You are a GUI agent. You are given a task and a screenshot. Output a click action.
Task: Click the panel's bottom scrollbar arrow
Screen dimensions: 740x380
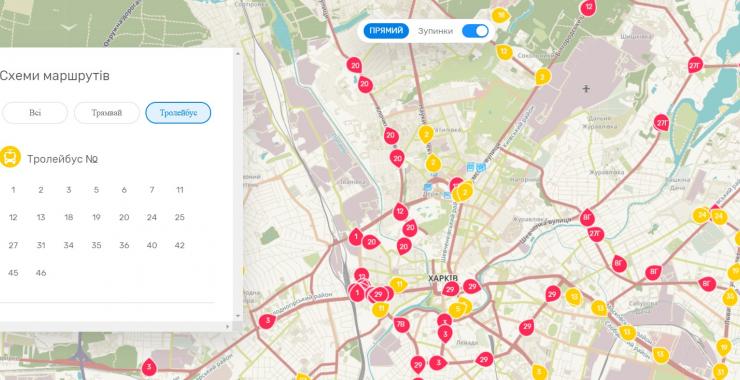[x=227, y=326]
